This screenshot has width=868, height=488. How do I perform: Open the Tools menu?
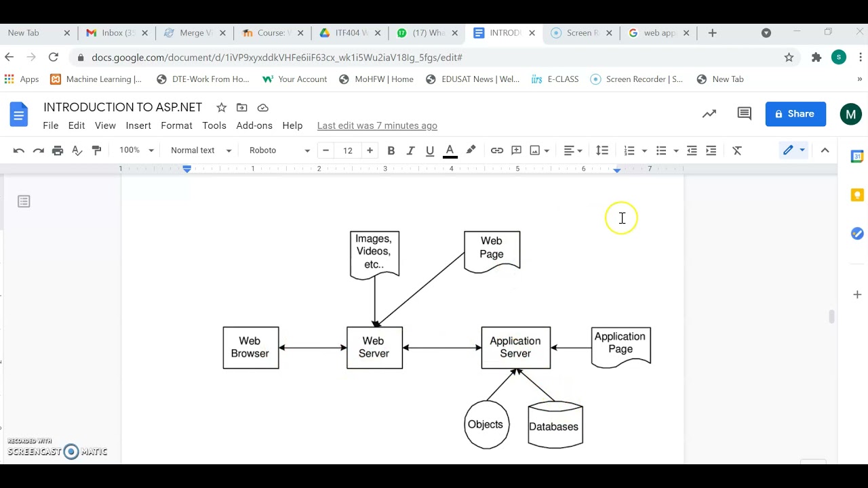pos(214,125)
